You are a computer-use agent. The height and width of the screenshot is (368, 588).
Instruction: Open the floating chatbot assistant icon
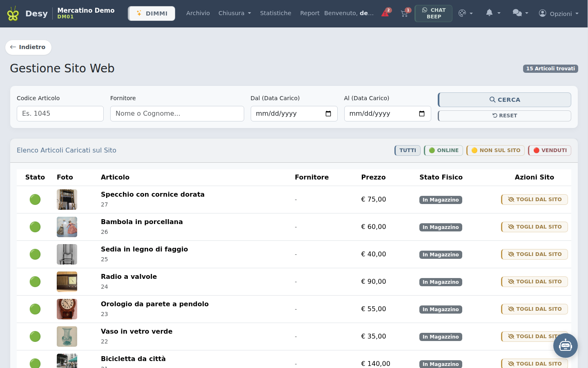[565, 346]
